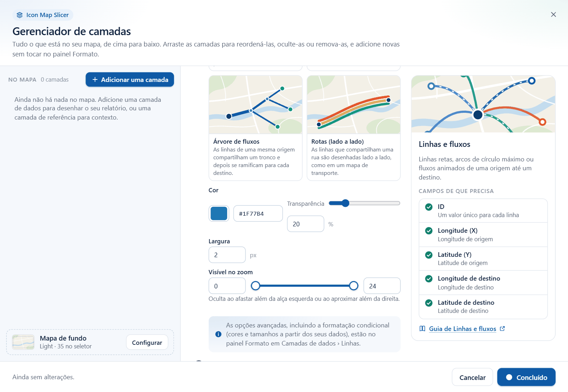This screenshot has width=568, height=392.
Task: Click the book icon next to the guide link
Action: [422, 328]
